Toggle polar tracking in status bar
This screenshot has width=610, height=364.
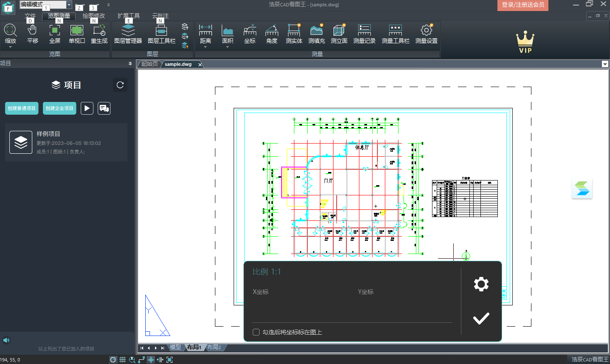113,360
